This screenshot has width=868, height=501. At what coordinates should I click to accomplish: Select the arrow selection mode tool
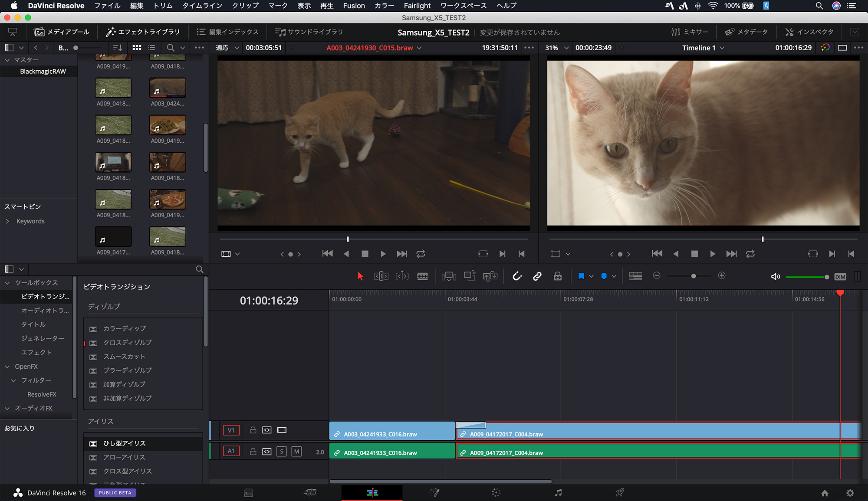360,276
